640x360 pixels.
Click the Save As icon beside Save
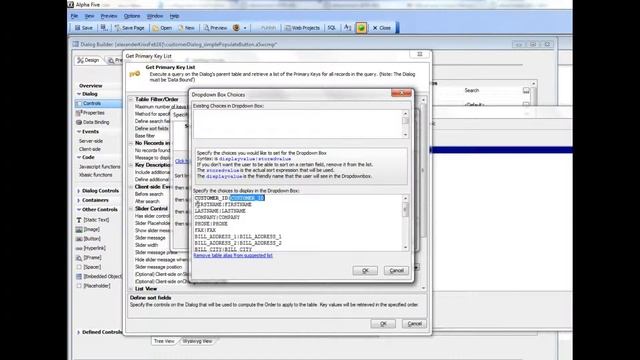click(x=104, y=28)
